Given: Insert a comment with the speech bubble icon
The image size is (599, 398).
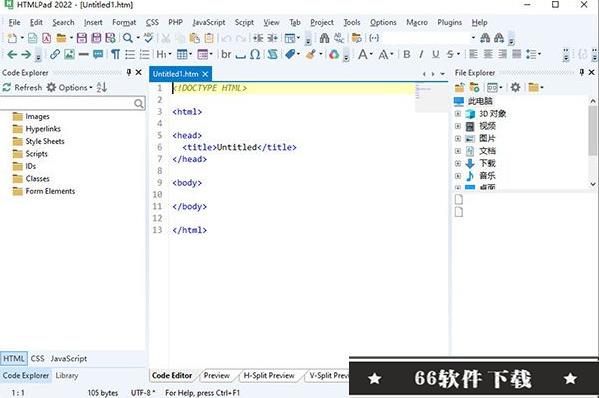Looking at the screenshot, I should coord(98,55).
